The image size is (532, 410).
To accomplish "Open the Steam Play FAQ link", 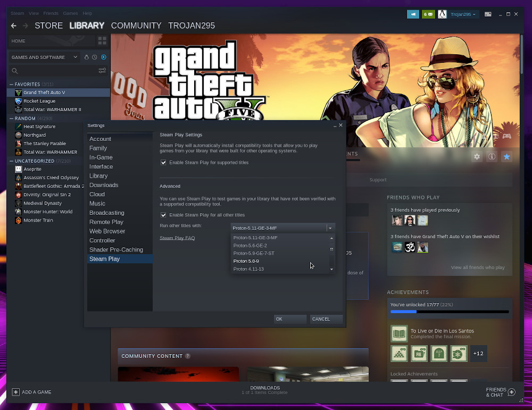I will pos(177,238).
